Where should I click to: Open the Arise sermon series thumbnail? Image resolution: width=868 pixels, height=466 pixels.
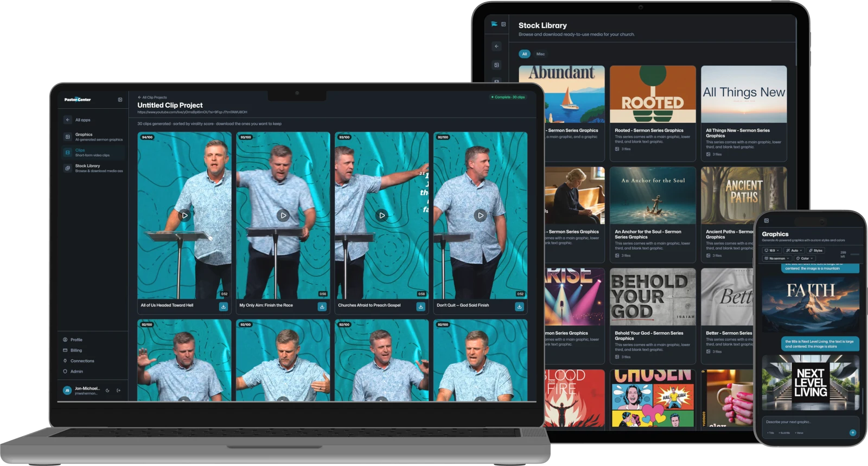575,297
